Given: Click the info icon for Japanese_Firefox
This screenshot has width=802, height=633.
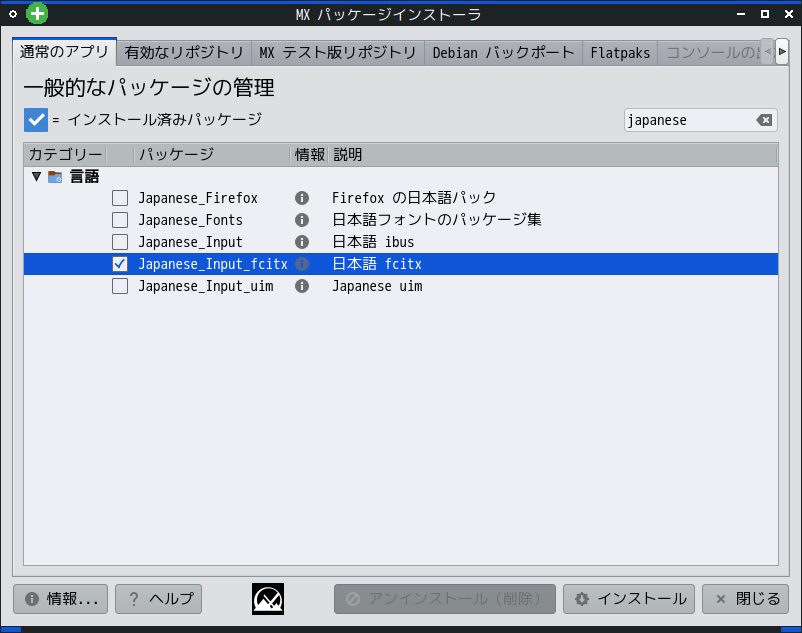Looking at the screenshot, I should point(301,197).
